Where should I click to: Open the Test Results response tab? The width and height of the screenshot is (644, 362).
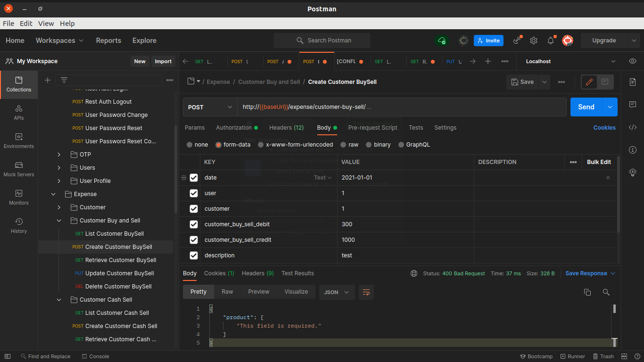[x=297, y=273]
